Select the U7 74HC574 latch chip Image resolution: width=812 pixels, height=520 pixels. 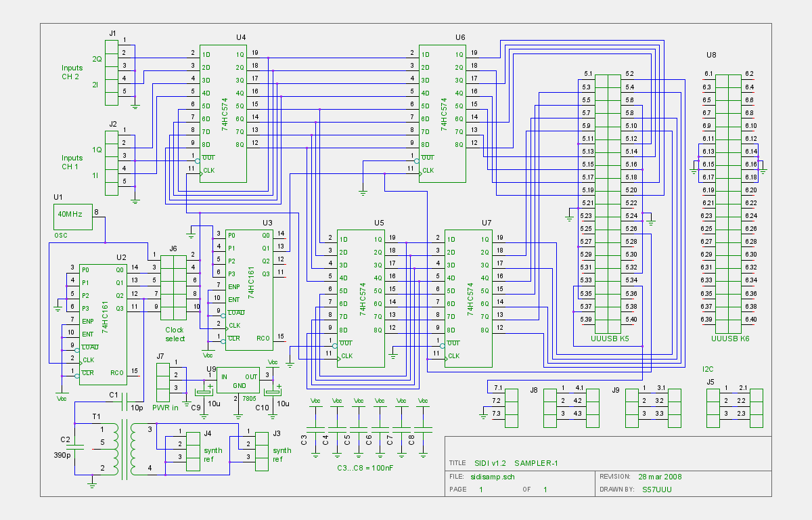click(x=468, y=298)
